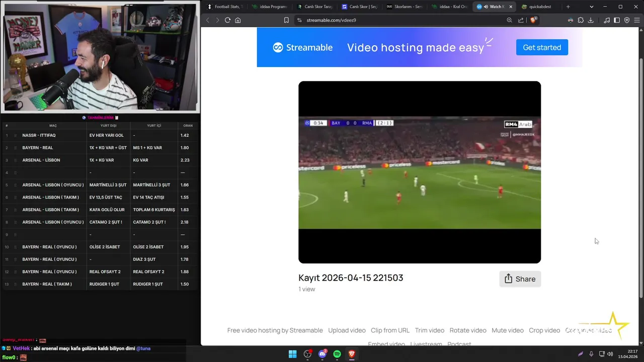This screenshot has width=644, height=362.
Task: Click the Share button under the video
Action: pyautogui.click(x=520, y=279)
